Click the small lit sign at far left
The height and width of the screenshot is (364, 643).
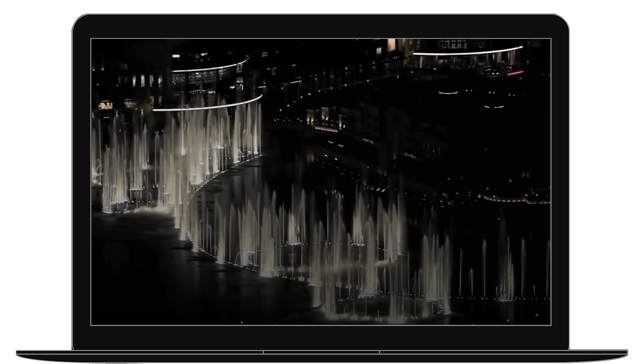[105, 105]
